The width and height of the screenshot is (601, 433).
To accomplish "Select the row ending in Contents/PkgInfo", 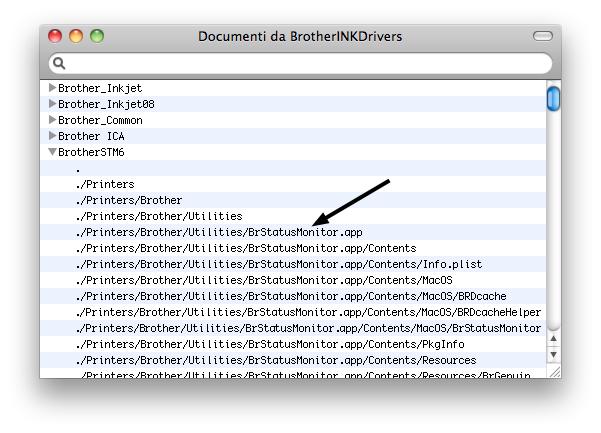I will click(293, 344).
